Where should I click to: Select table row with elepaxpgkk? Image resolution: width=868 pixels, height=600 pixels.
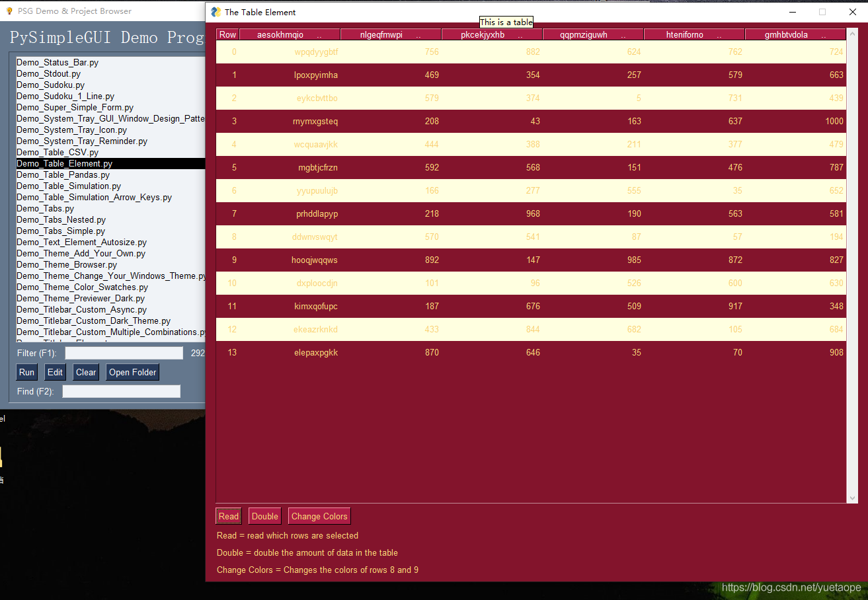(531, 352)
